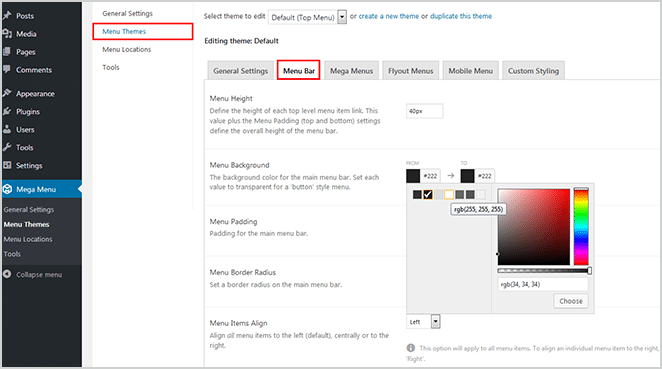Open Tools in the white plugin navigation panel
662x369 pixels.
tap(111, 67)
